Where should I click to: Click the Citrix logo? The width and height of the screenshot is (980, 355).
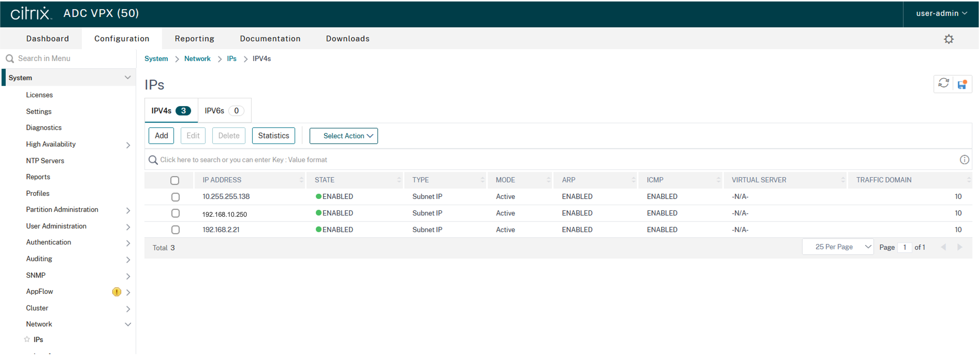(x=30, y=13)
